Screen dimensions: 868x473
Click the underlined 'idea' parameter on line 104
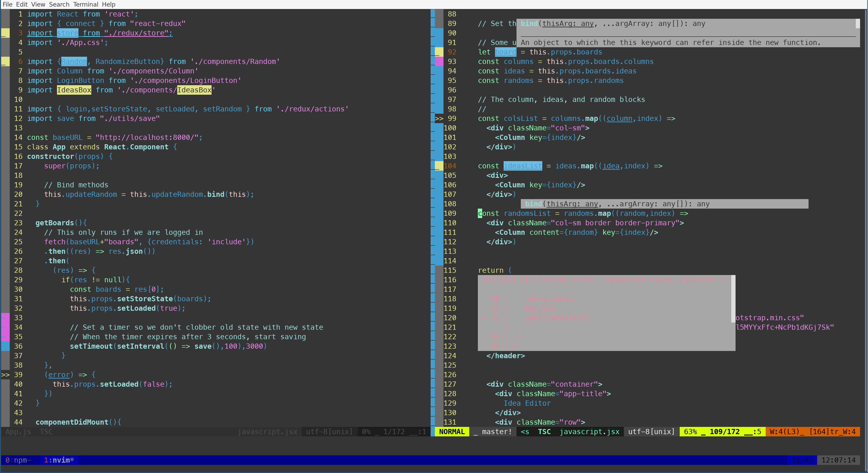611,166
